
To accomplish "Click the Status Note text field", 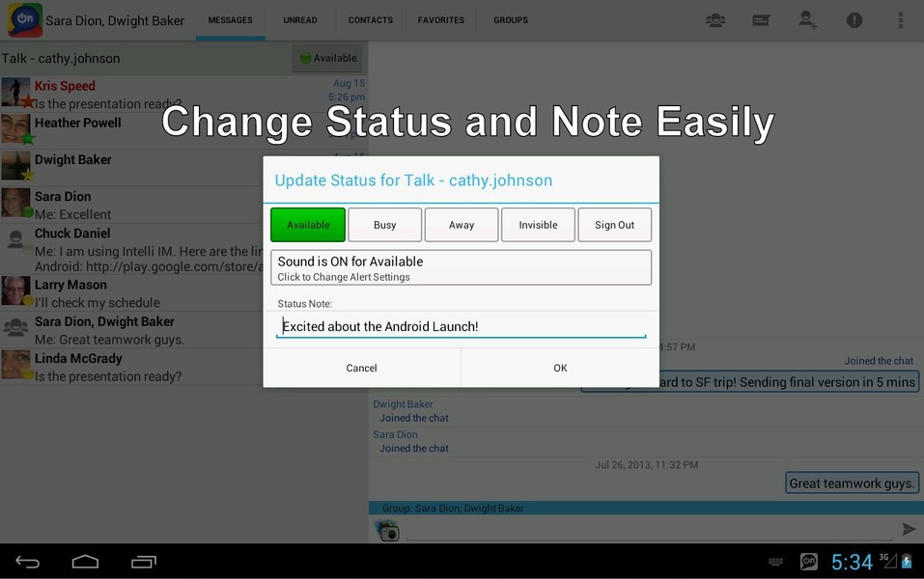I will 462,326.
